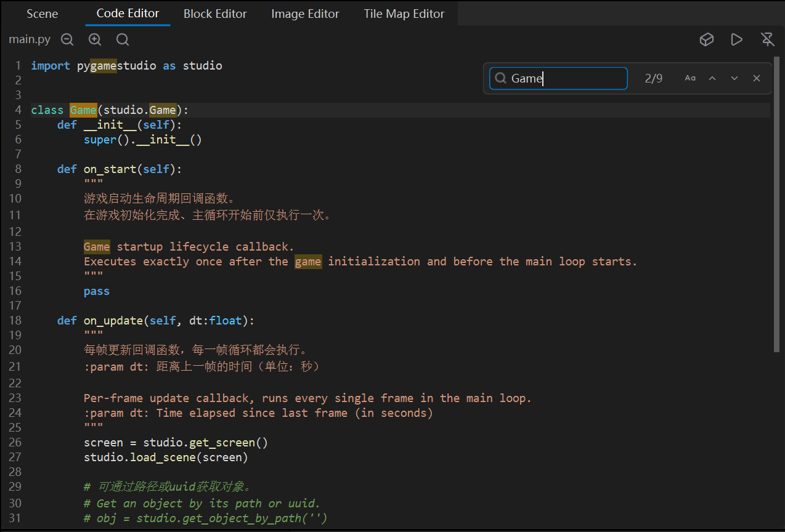Click 'Game startup lifecycle callback.' line
The width and height of the screenshot is (785, 532).
[x=189, y=247]
